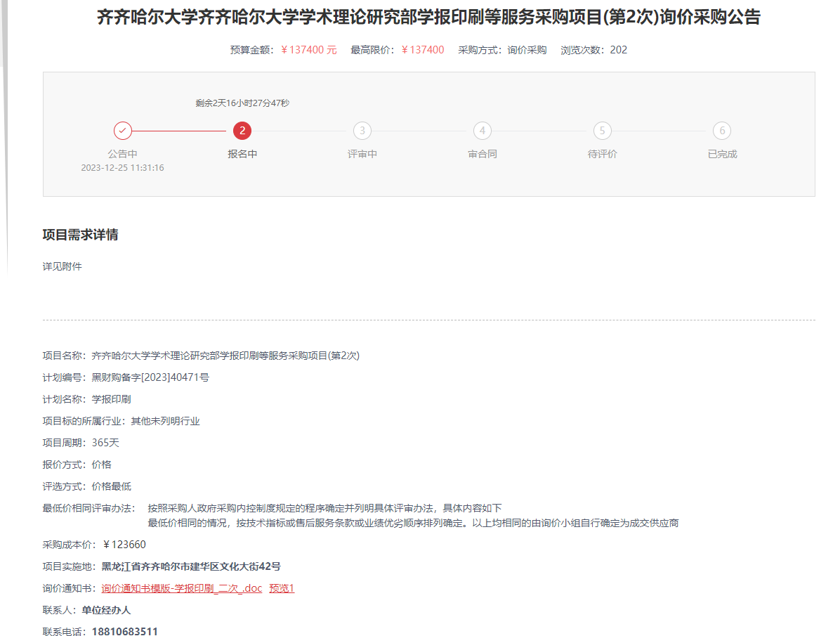Click the 审合同 step label

pos(482,154)
